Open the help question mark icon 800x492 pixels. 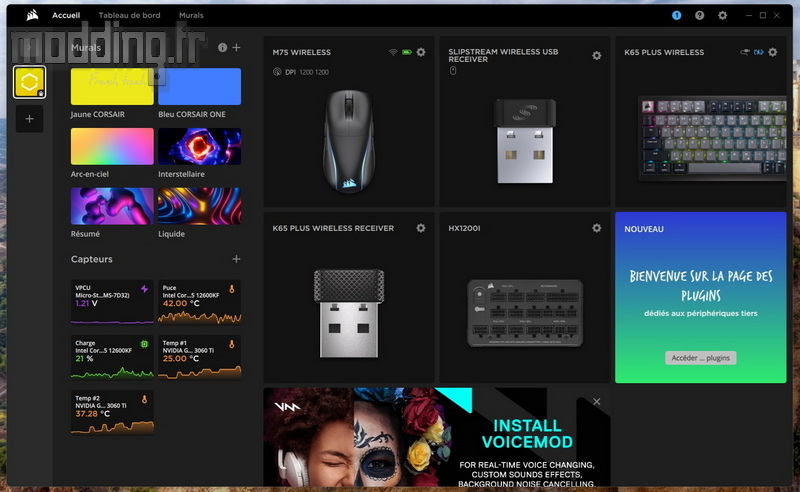click(x=699, y=15)
